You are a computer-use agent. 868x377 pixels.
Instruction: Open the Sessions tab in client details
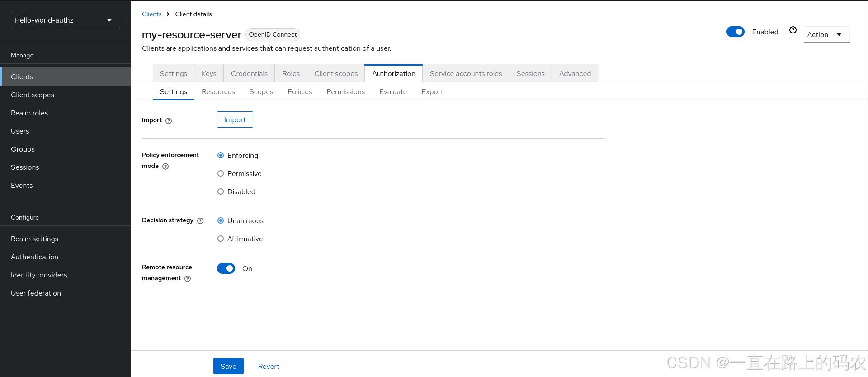click(530, 73)
